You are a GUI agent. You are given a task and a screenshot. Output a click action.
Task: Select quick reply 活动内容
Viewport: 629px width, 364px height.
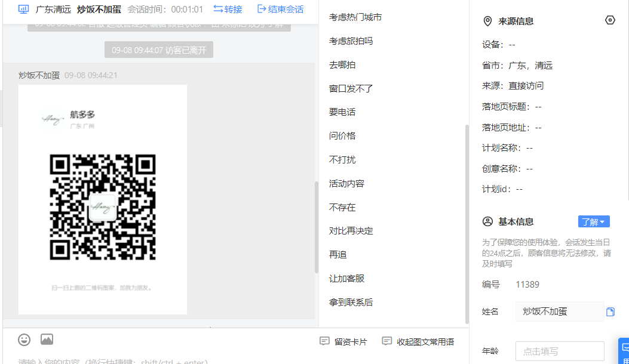(346, 183)
